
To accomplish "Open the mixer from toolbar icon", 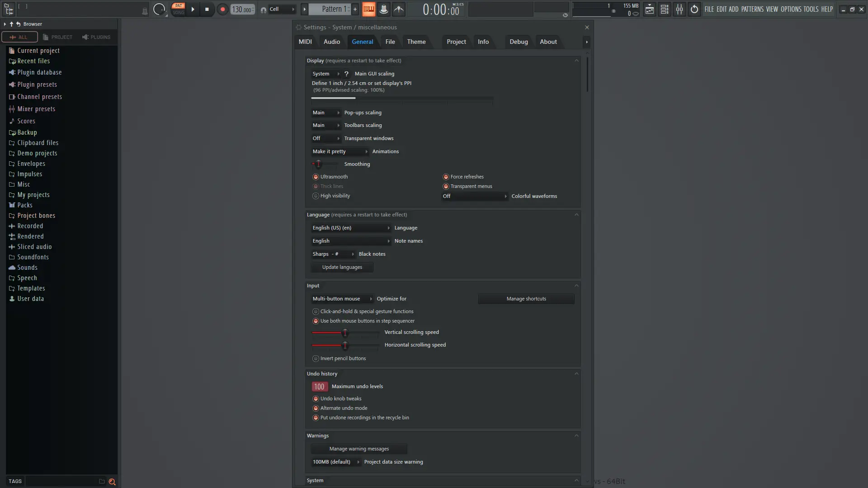I will click(x=679, y=9).
